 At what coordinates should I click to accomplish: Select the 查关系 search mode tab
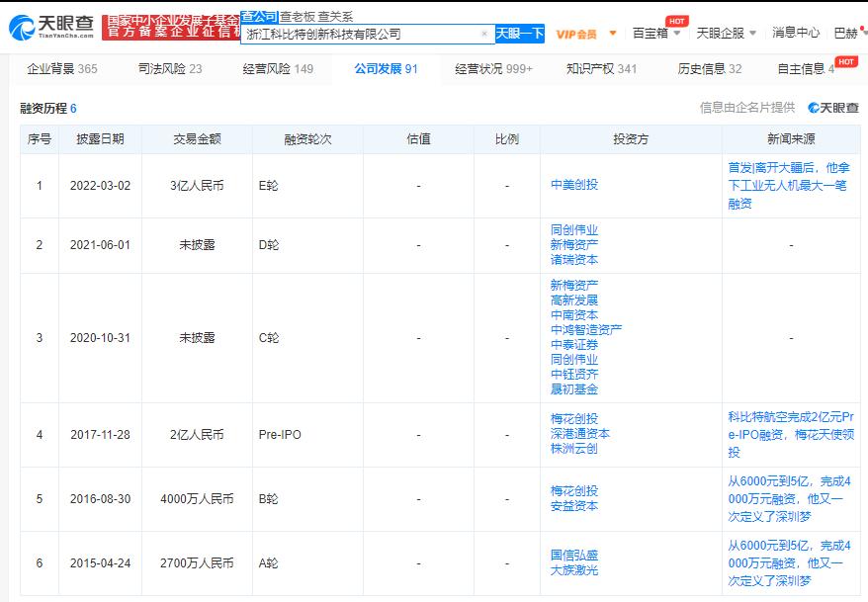[335, 17]
